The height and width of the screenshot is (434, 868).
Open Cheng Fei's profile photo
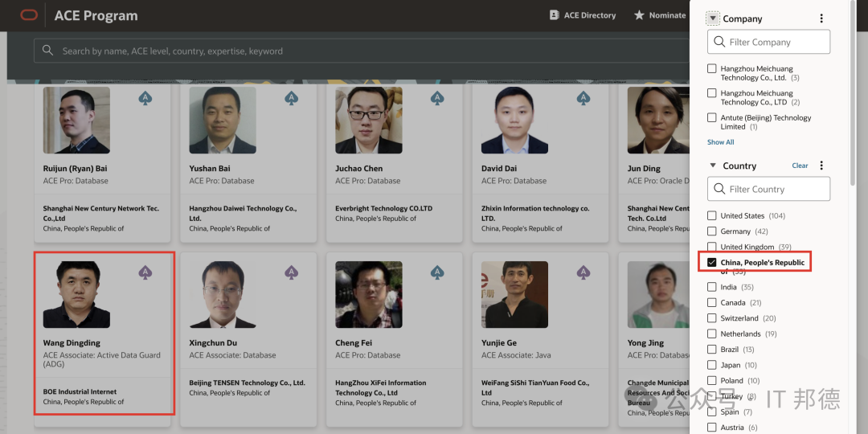coord(369,294)
